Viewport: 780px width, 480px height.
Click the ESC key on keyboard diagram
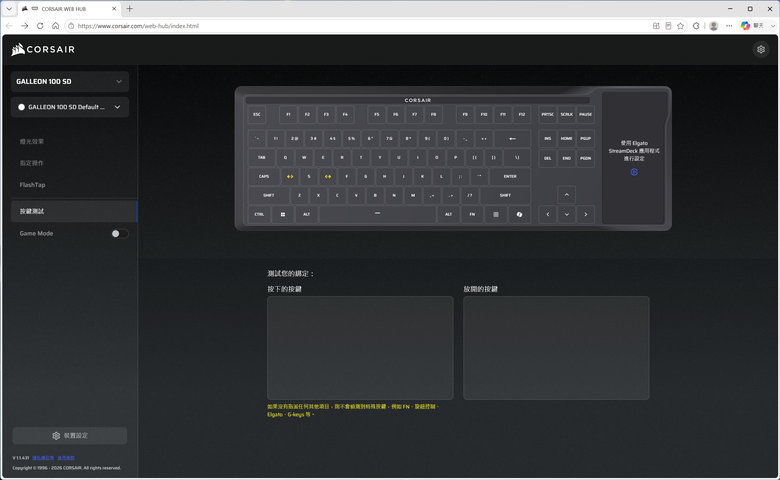(257, 114)
